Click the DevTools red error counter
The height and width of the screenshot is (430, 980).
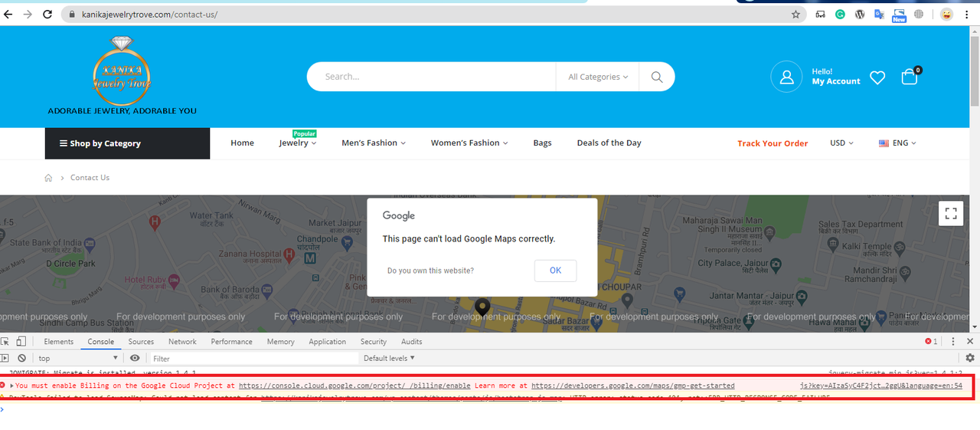point(931,341)
